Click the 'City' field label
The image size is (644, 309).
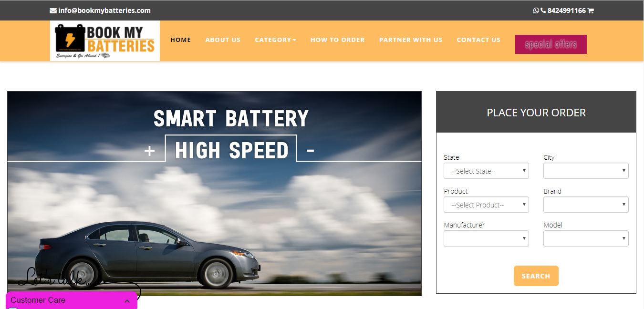[549, 157]
